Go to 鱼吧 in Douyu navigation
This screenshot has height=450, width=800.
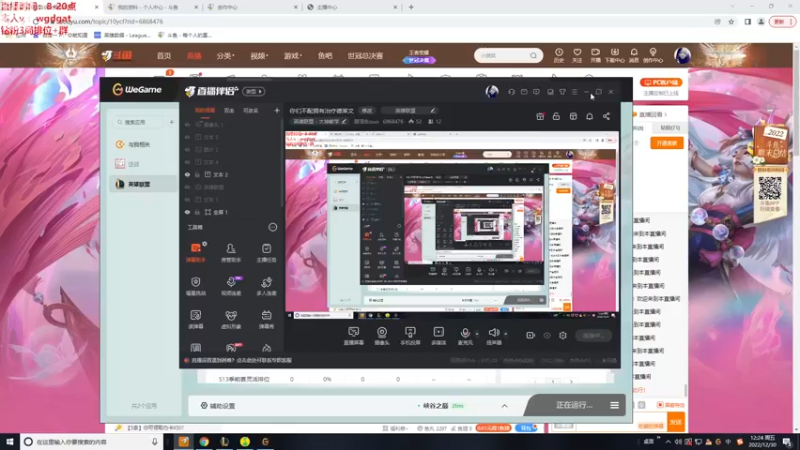pos(325,56)
